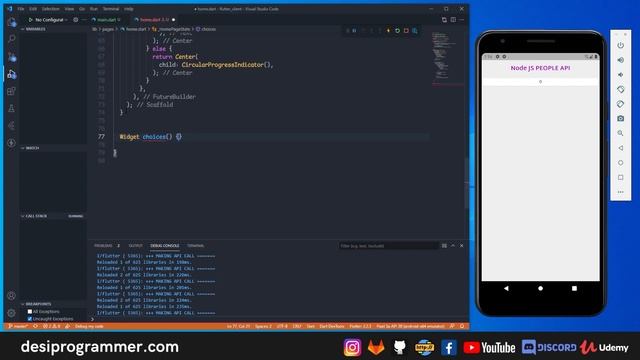
Task: Open the notifications bell in status bar
Action: 462,326
